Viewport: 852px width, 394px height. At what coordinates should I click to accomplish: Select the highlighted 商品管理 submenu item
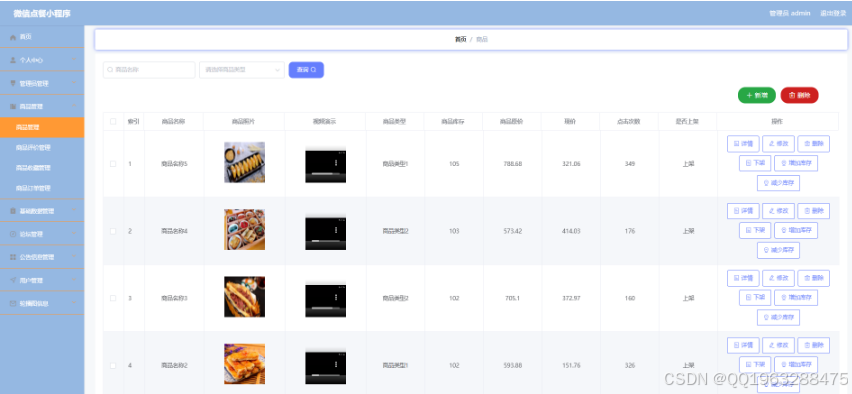[x=42, y=127]
